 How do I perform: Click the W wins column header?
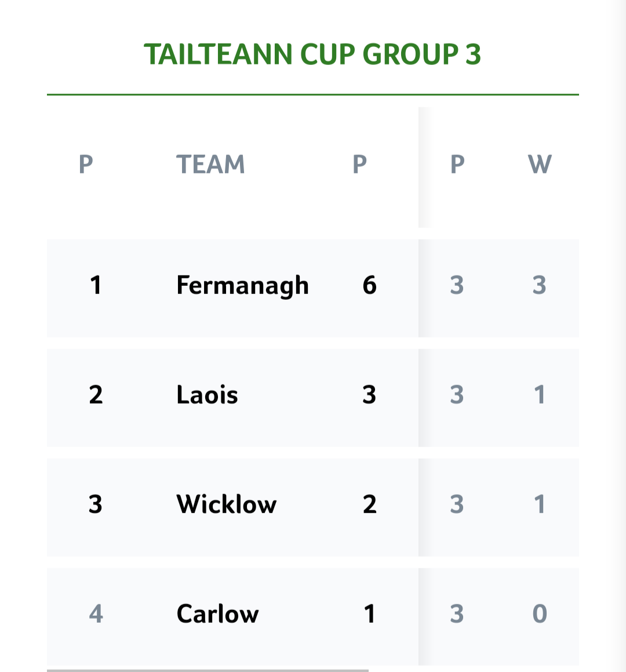pyautogui.click(x=540, y=164)
